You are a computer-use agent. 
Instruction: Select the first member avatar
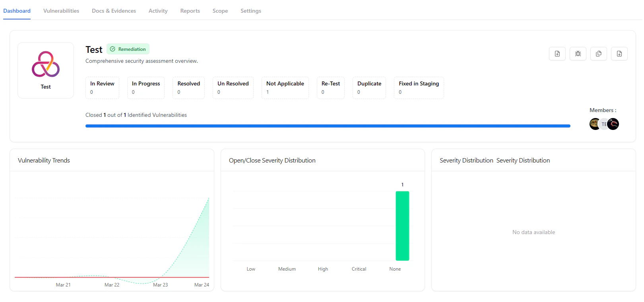pyautogui.click(x=595, y=124)
